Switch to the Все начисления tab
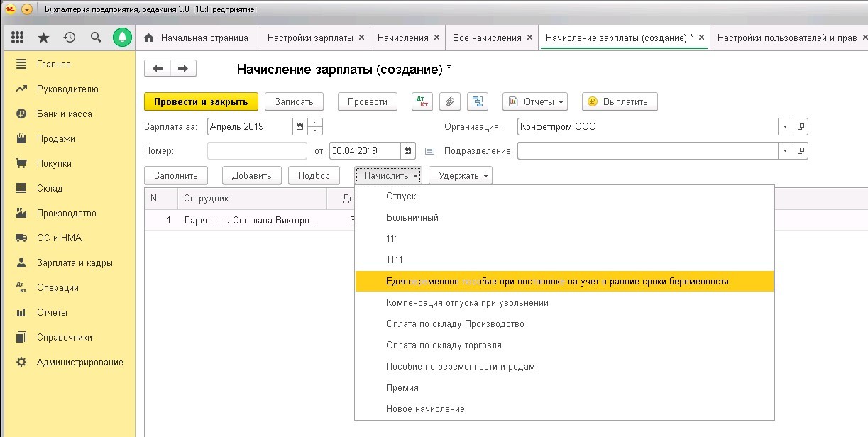868x437 pixels. tap(487, 38)
